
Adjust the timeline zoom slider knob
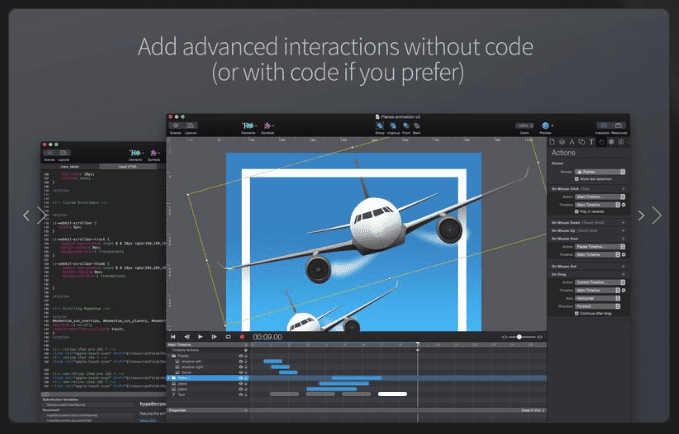[519, 337]
